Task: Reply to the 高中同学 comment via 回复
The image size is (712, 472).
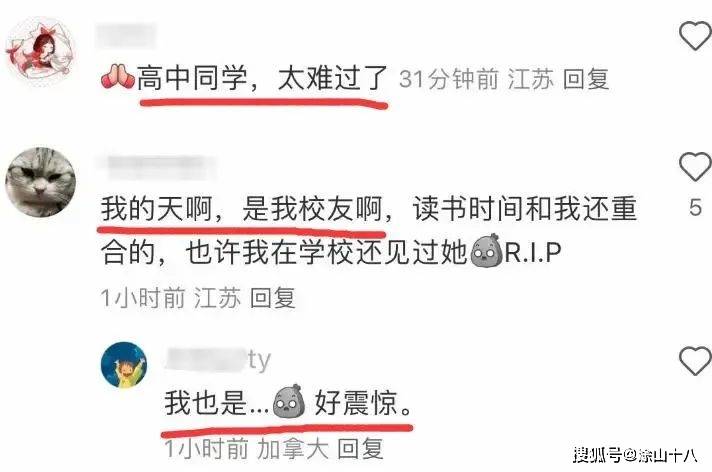Action: [586, 79]
